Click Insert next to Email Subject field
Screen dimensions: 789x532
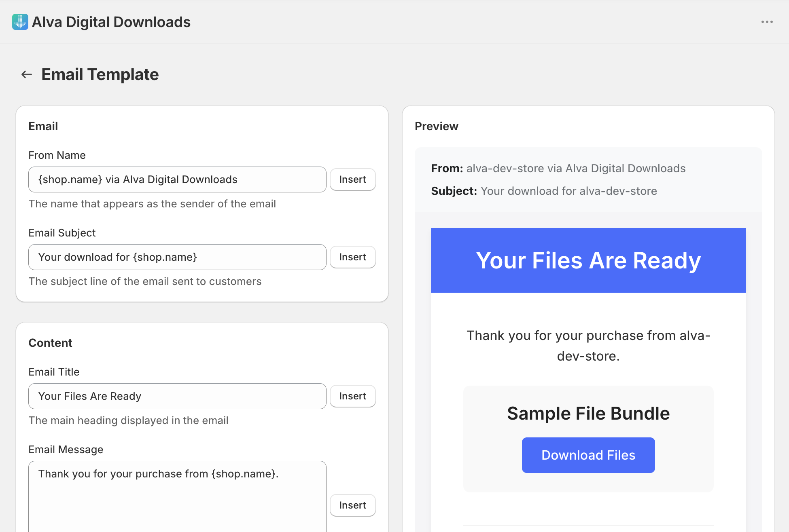coord(352,257)
